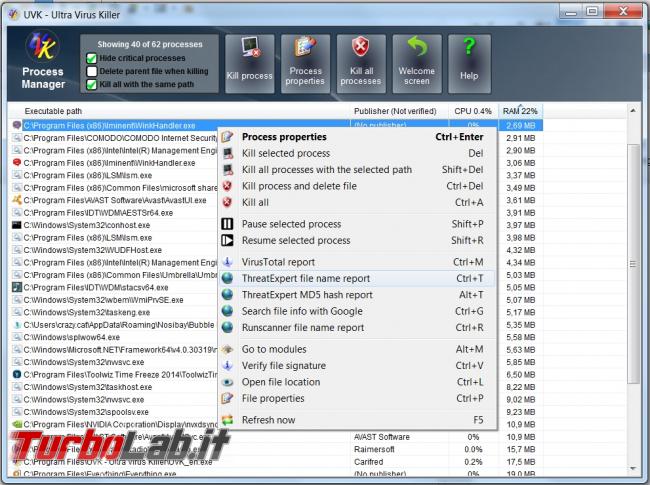Viewport: 650px width, 485px height.
Task: Sort by the Executable path column header
Action: (179, 111)
